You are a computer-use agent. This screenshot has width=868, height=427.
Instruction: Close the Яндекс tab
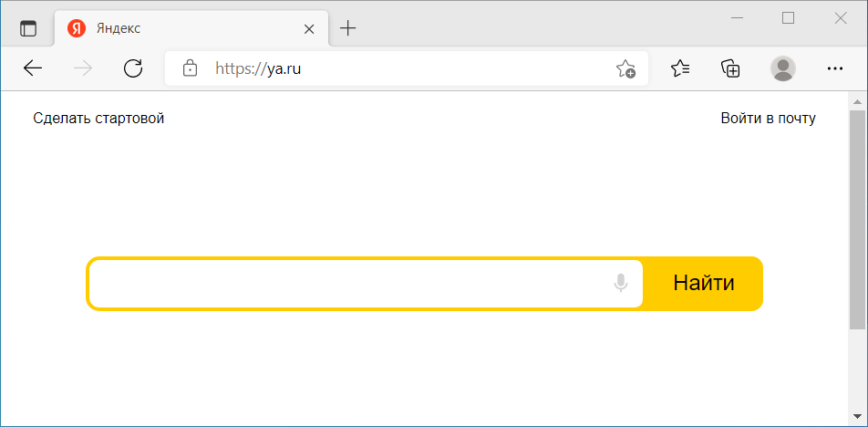[x=309, y=29]
